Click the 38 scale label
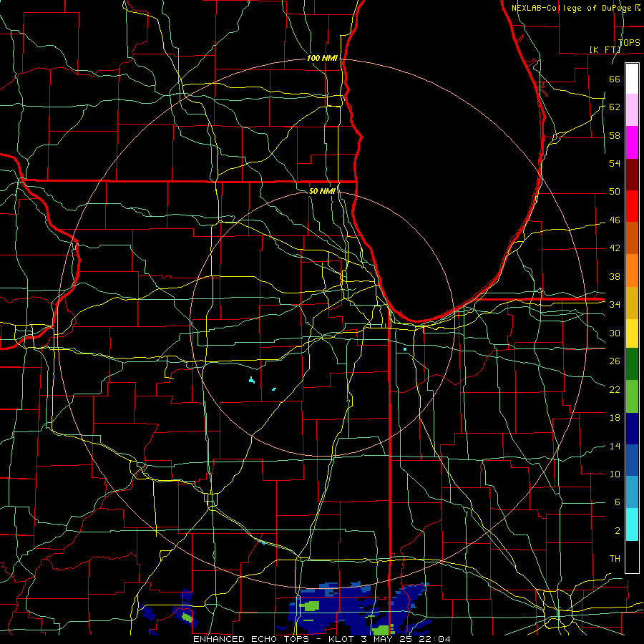644x644 pixels. click(615, 276)
